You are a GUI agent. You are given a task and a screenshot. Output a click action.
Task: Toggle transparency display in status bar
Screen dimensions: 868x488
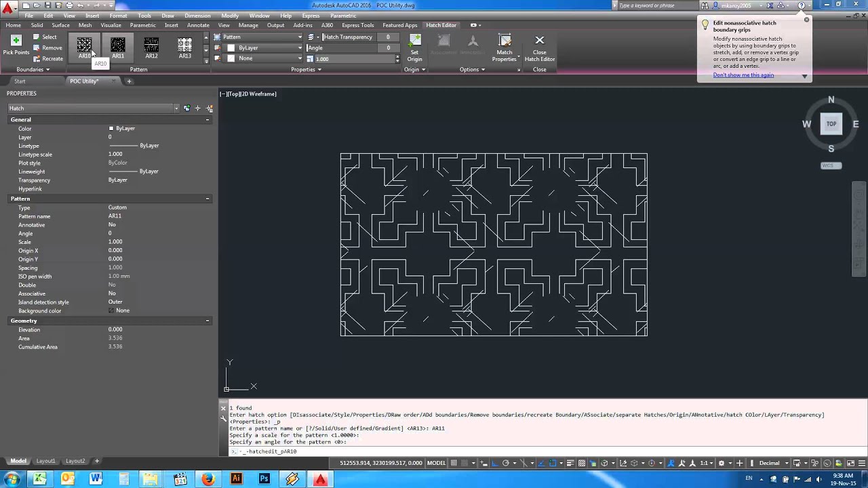click(582, 464)
